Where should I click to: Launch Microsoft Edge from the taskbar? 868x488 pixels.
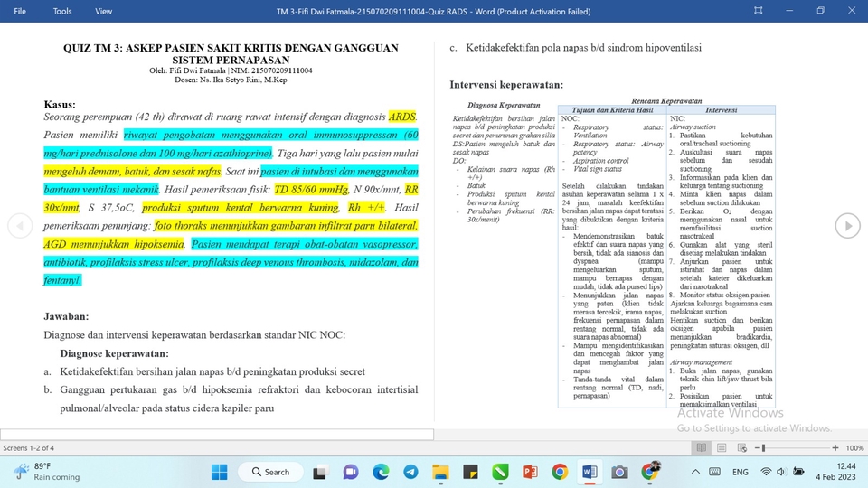pyautogui.click(x=381, y=472)
